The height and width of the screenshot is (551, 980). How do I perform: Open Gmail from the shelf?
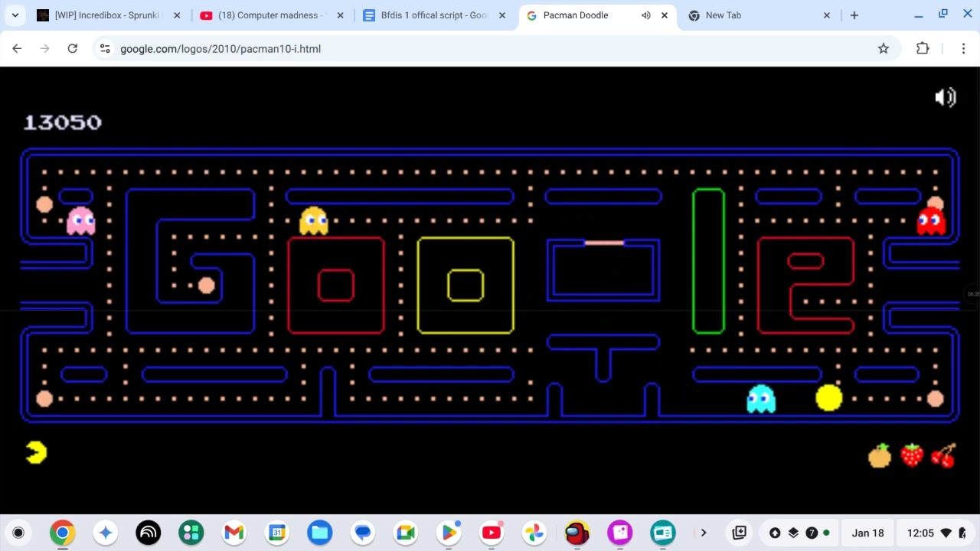[x=234, y=533]
